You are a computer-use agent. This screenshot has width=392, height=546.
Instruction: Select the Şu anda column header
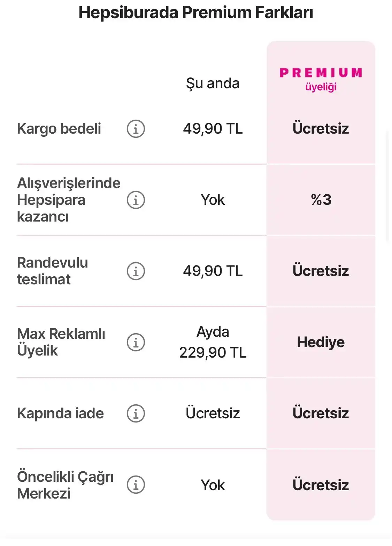click(213, 84)
